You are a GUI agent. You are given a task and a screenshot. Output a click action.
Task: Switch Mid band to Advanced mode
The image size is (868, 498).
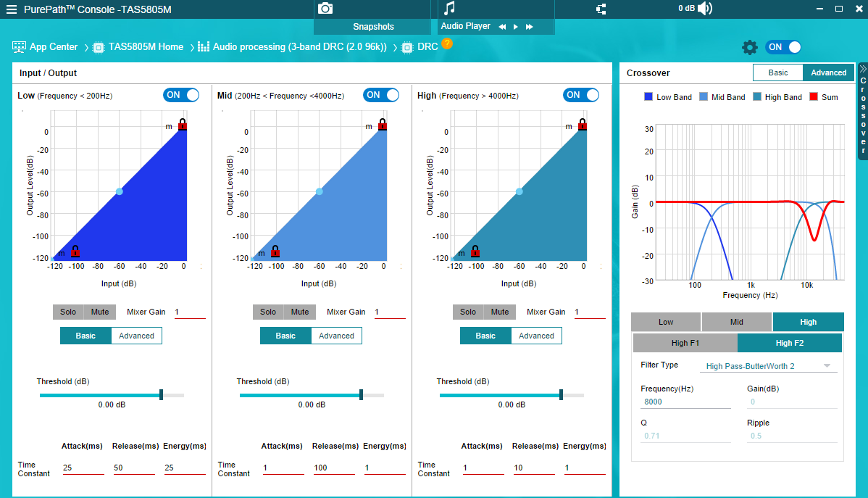pyautogui.click(x=337, y=336)
